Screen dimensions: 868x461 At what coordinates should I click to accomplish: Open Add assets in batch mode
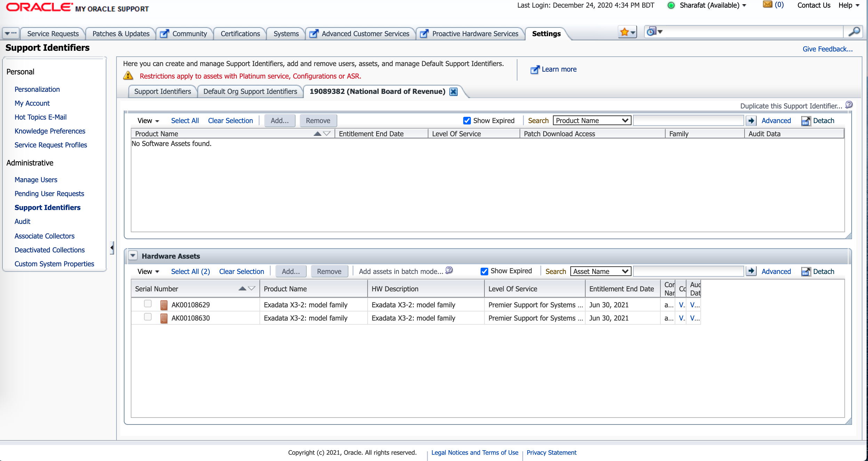(x=401, y=272)
